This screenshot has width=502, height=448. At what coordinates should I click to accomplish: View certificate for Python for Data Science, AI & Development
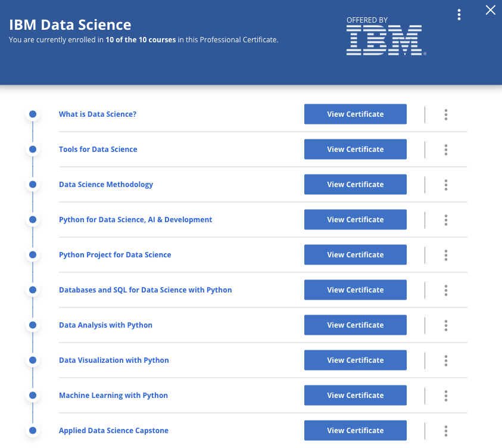[355, 219]
